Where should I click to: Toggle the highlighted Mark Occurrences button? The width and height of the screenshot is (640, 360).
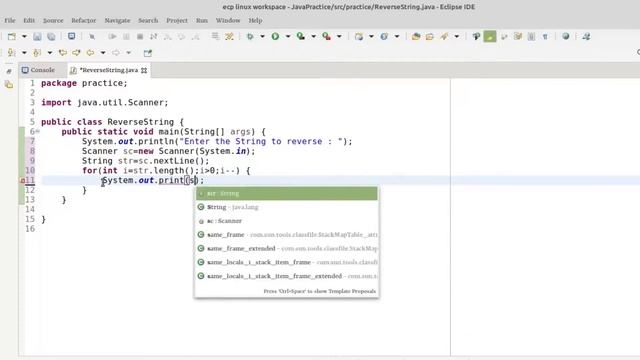pos(490,37)
